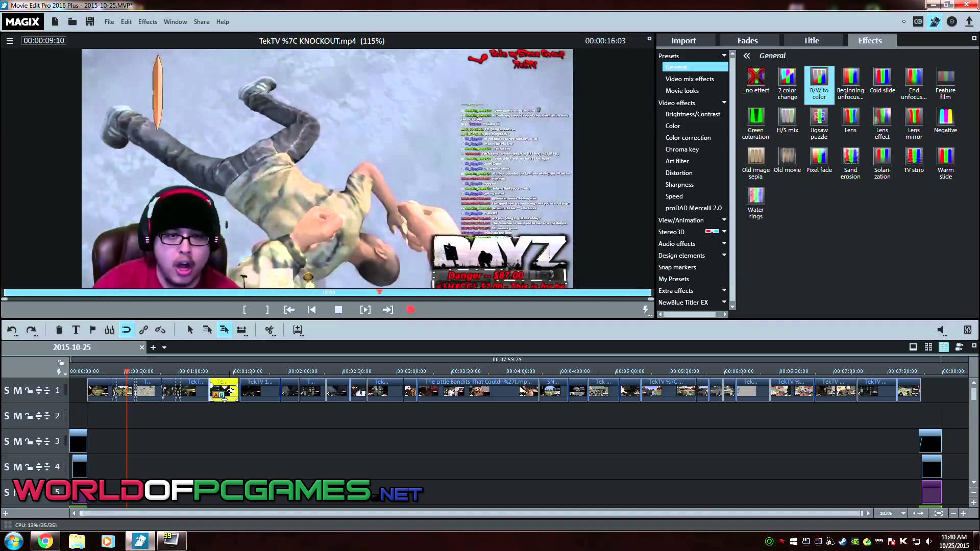Click the scissors split tool icon
This screenshot has width=980, height=551.
[269, 330]
